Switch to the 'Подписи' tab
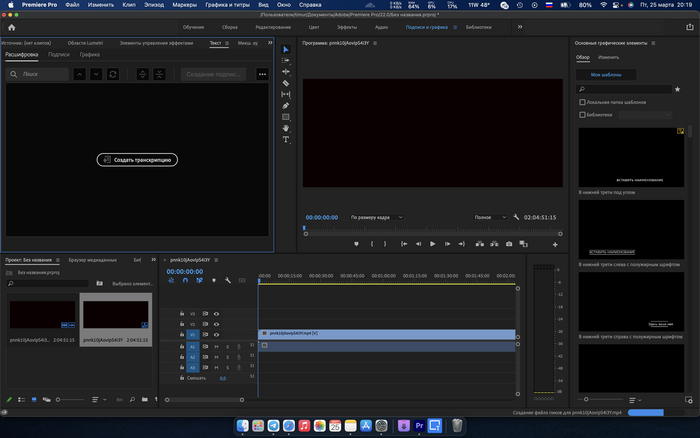Screen dimensions: 700x438 tap(59, 55)
